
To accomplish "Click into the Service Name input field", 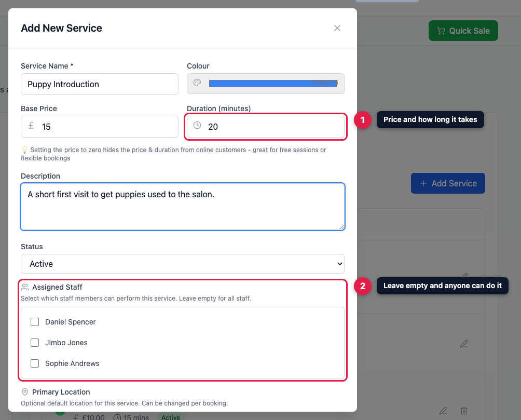I will tap(99, 84).
